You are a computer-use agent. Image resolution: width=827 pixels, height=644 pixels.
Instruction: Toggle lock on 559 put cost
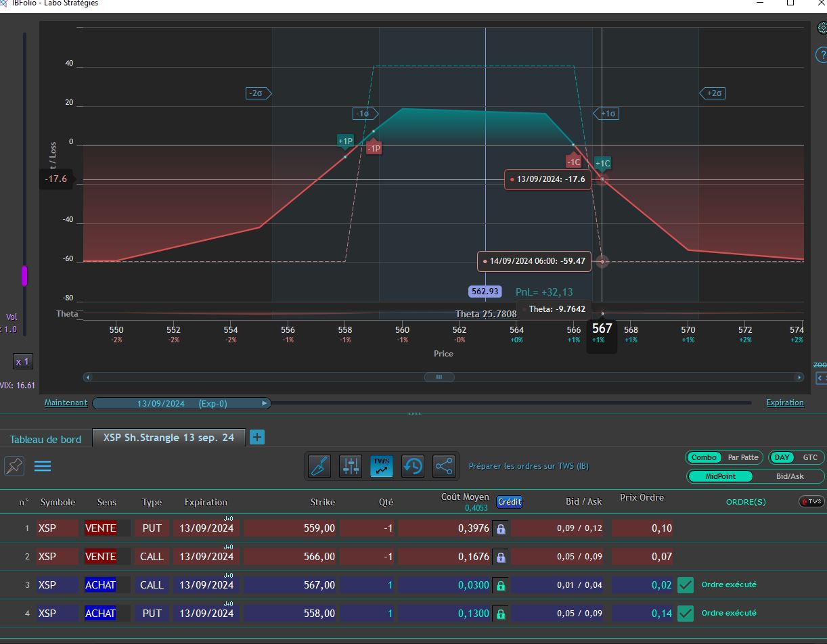pos(501,529)
